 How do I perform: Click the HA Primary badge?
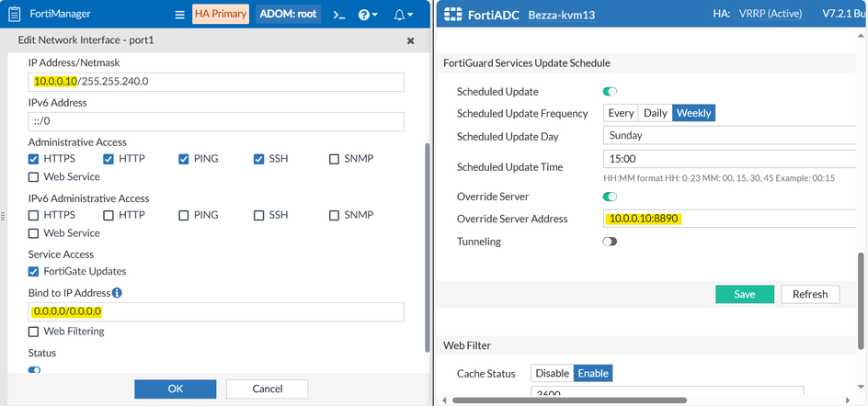[x=221, y=15]
